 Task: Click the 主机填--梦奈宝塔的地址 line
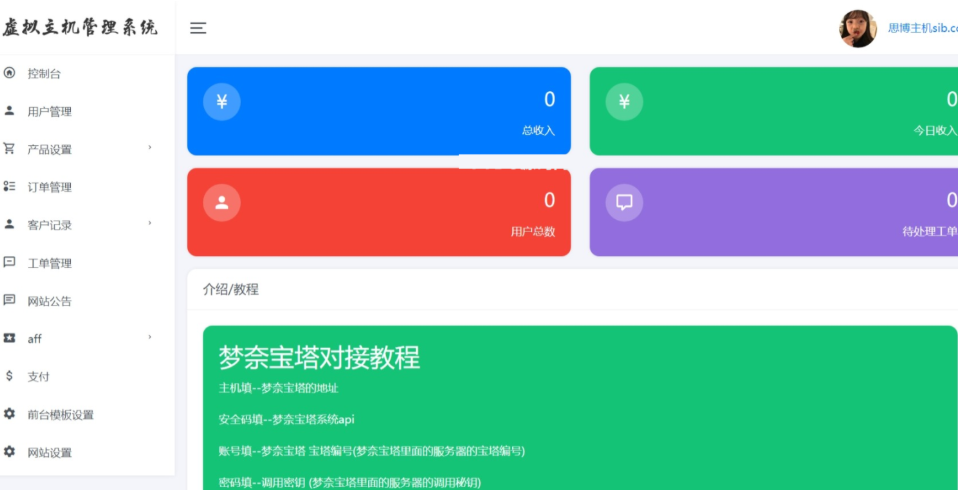(x=279, y=388)
